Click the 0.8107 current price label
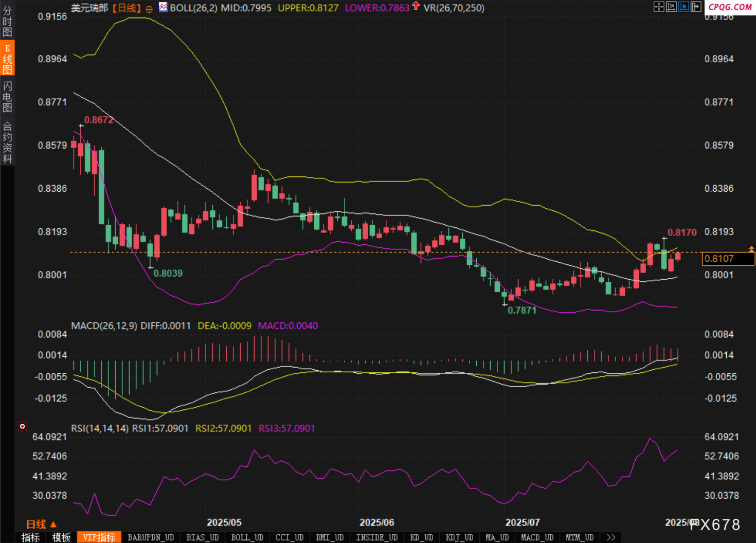Screen dimensions: 756x543 728,259
